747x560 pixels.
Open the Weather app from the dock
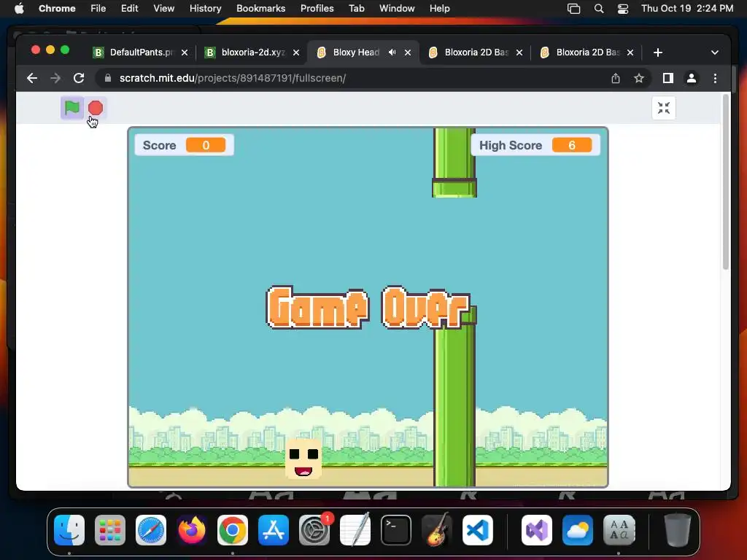578,530
